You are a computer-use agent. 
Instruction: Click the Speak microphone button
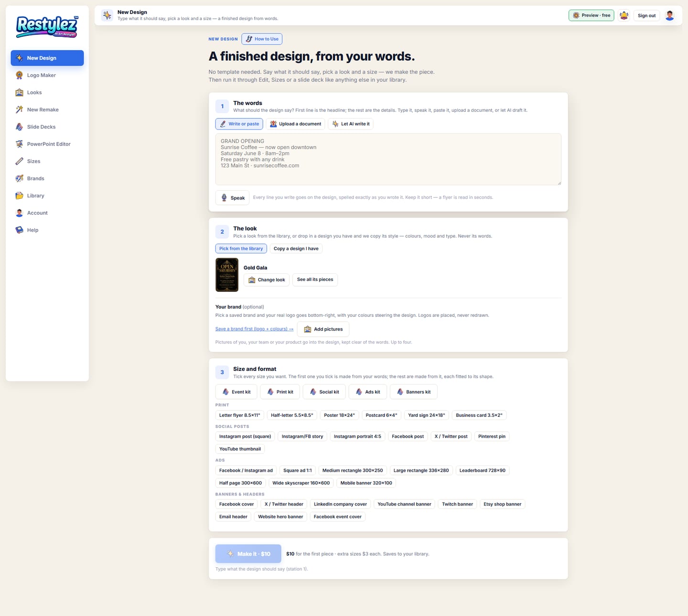coord(232,198)
